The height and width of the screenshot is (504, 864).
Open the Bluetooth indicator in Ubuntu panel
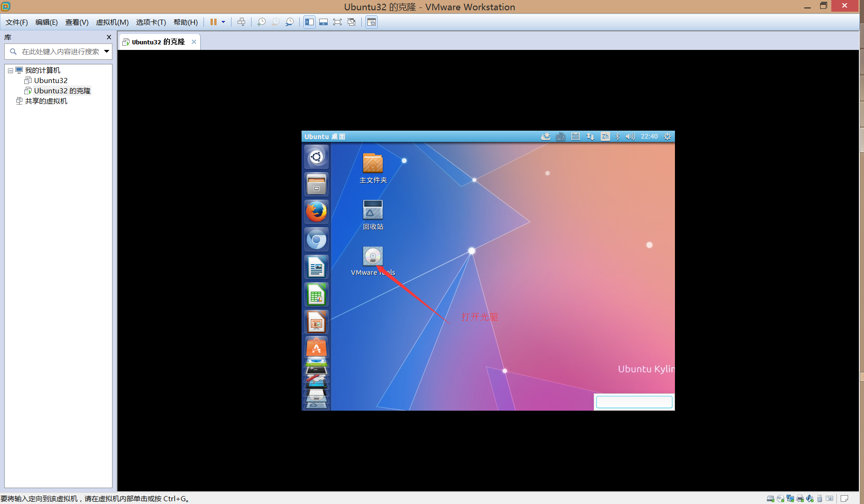[x=618, y=136]
